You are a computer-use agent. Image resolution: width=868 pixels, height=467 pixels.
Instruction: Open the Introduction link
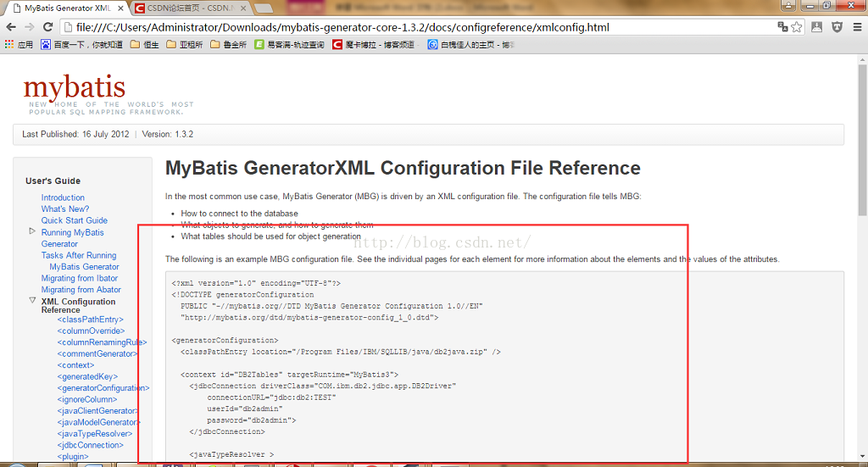click(x=63, y=197)
